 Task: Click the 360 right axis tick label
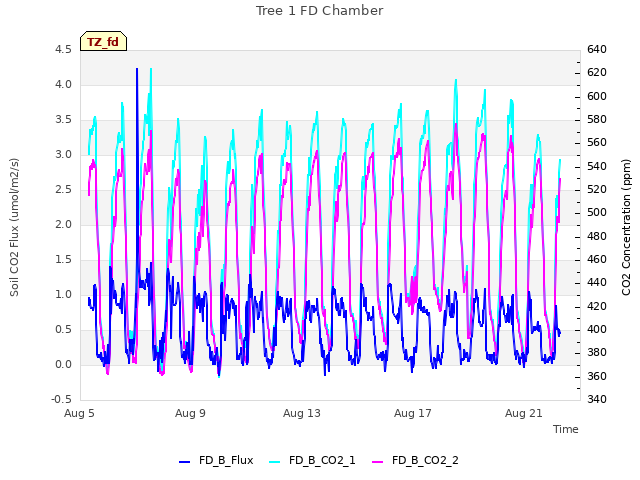pyautogui.click(x=597, y=376)
